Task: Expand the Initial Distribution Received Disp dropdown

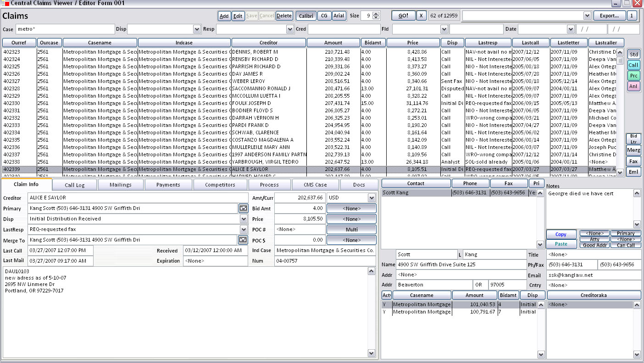Action: (244, 219)
